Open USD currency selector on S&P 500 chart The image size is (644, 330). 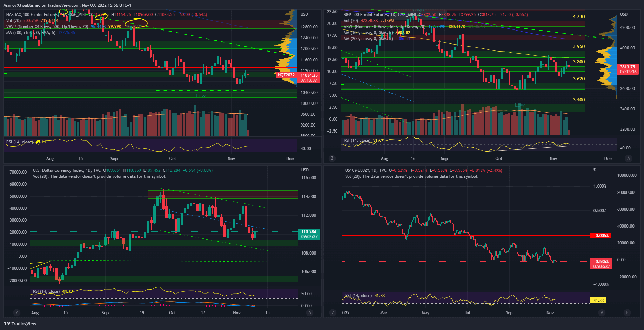coord(624,14)
